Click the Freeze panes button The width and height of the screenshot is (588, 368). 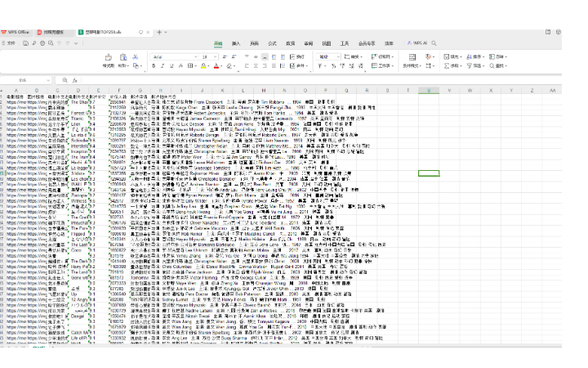click(x=498, y=56)
